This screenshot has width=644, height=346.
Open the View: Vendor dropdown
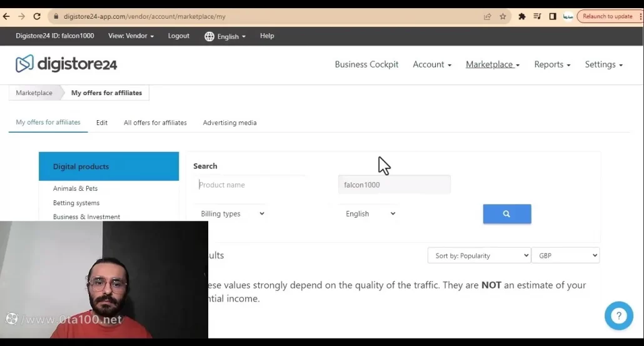[x=131, y=36]
